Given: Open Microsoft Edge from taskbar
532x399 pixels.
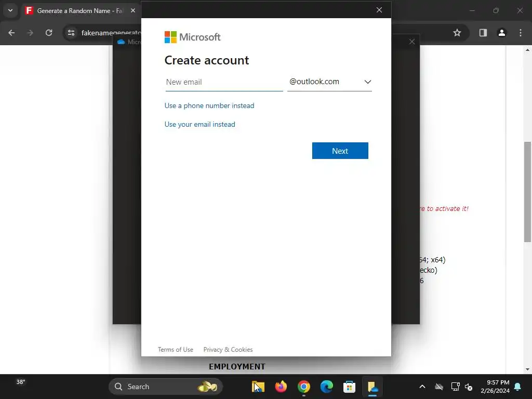Looking at the screenshot, I should point(326,387).
